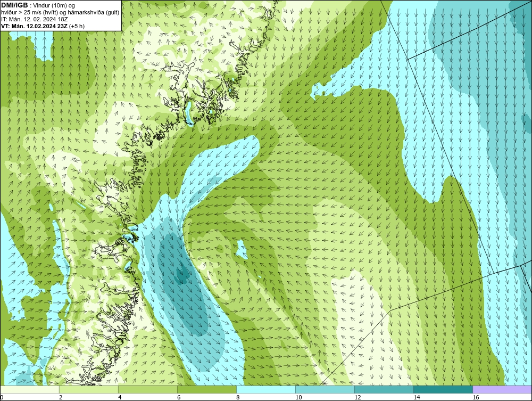Click the 6–8 m/s dark green legend swatch

click(x=206, y=389)
